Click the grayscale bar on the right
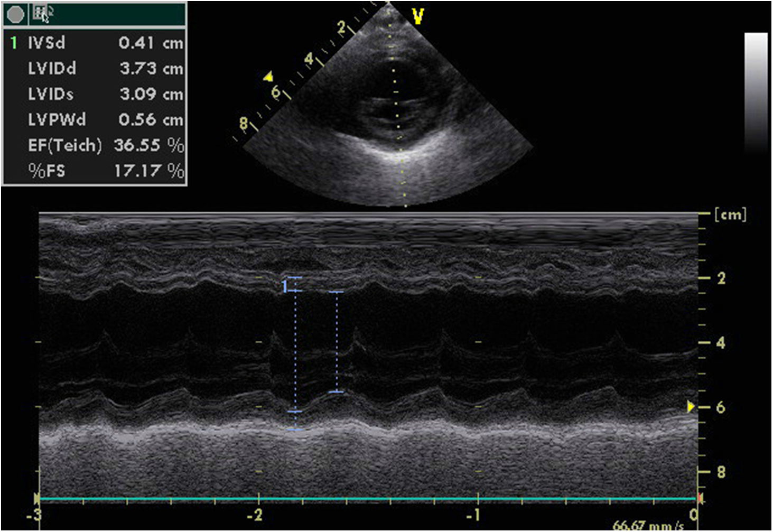This screenshot has height=532, width=773. tap(756, 92)
